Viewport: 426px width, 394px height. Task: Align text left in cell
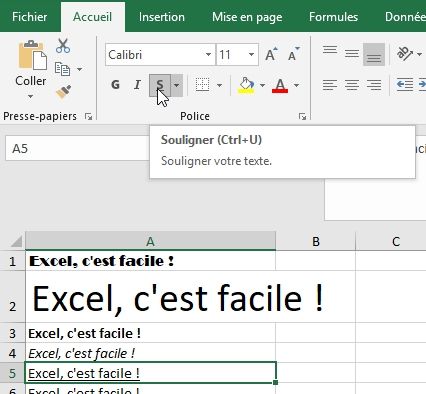click(x=330, y=85)
